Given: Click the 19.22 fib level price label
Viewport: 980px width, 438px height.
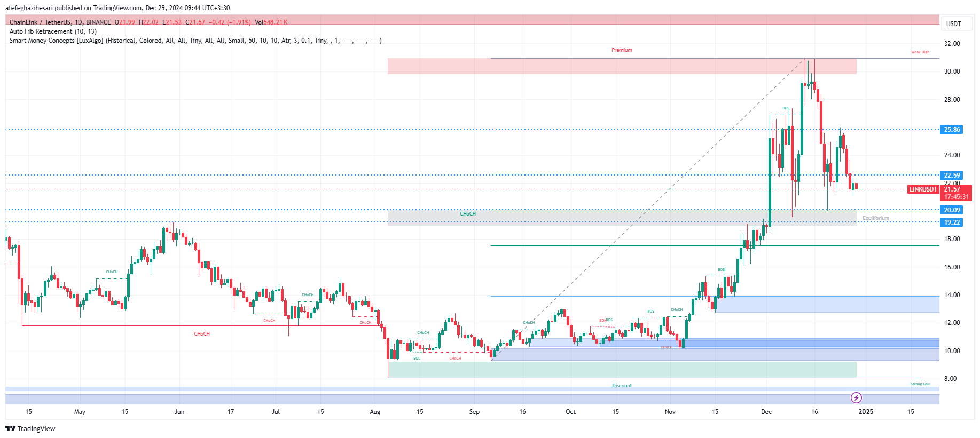Looking at the screenshot, I should click(951, 222).
